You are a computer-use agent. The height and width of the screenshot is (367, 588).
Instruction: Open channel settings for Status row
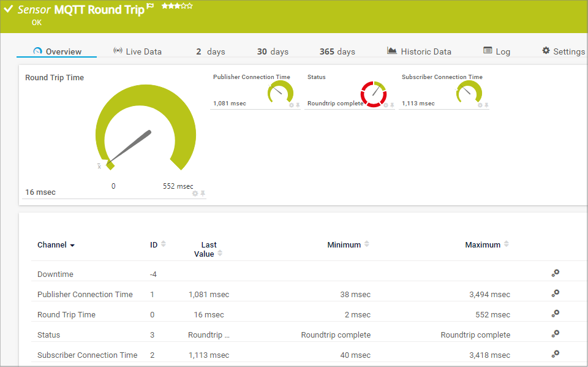click(555, 334)
